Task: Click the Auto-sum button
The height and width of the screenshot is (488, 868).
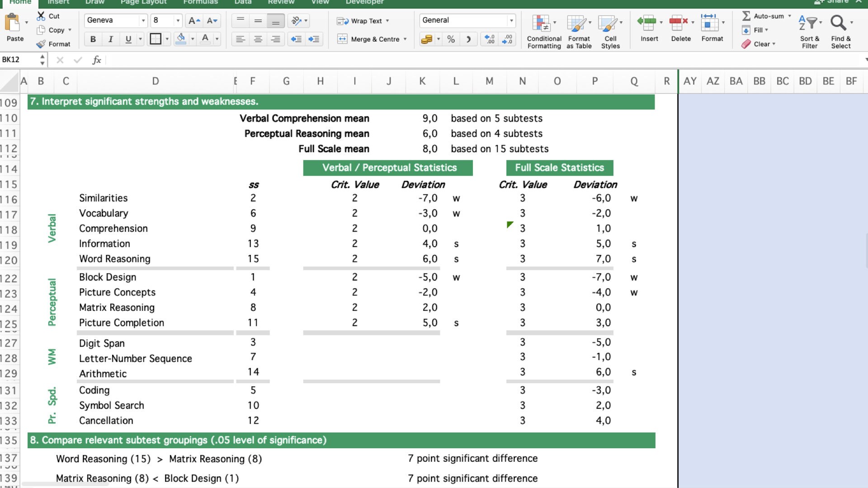Action: tap(765, 16)
